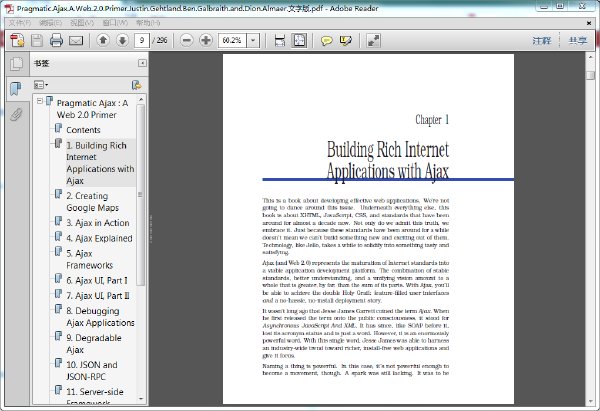Click the expand current bookmark icon

coord(137,85)
